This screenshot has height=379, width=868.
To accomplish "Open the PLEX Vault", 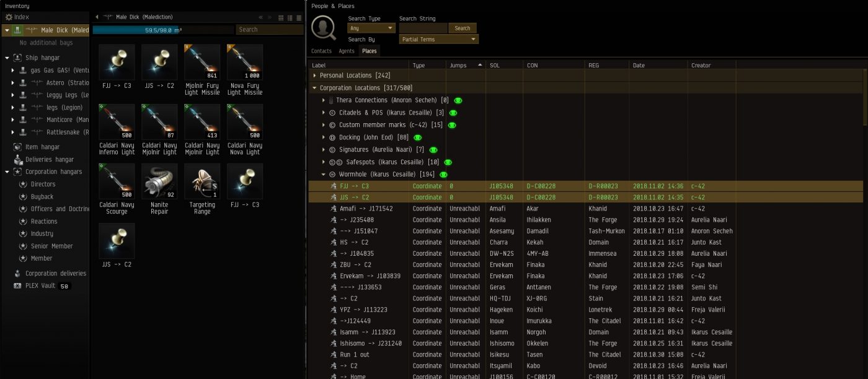I will [x=40, y=286].
